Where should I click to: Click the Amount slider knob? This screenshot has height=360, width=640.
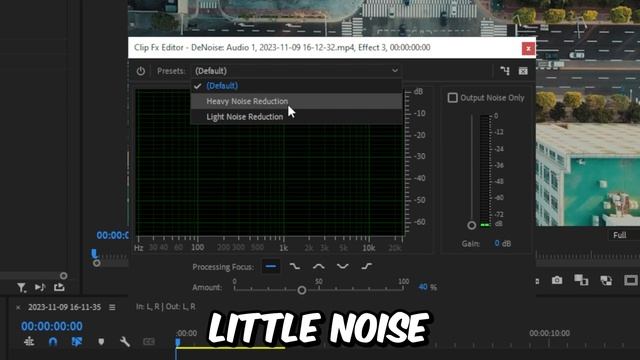[302, 290]
